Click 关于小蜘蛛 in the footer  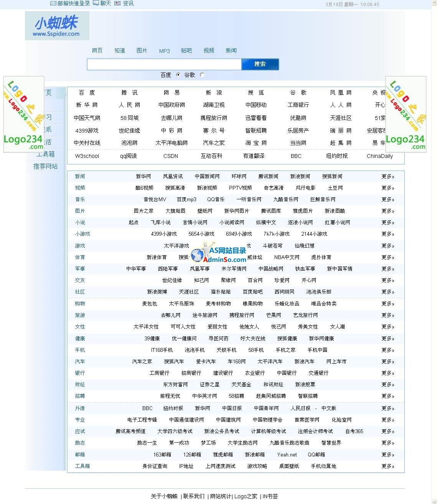164,496
